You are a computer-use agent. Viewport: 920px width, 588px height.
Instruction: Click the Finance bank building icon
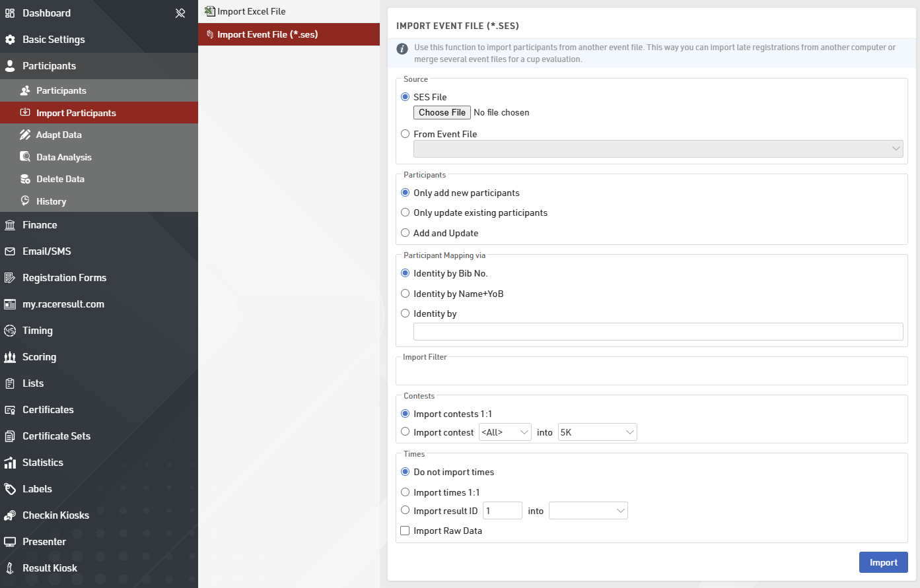point(10,225)
